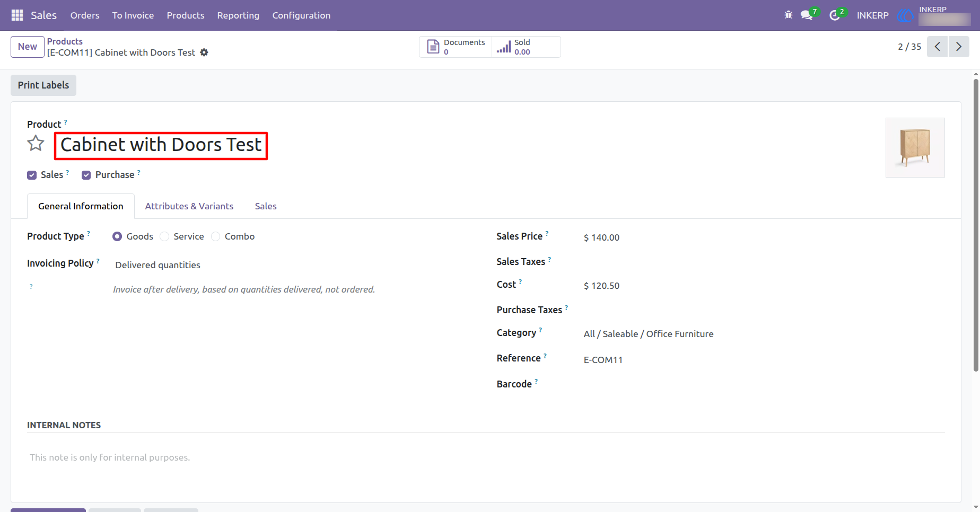
Task: Click the New button
Action: coord(28,47)
